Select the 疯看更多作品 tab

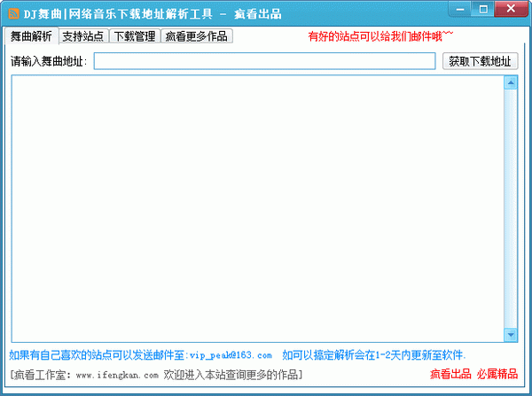click(x=197, y=36)
